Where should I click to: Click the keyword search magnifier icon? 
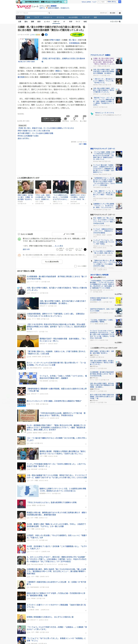[49, 13]
